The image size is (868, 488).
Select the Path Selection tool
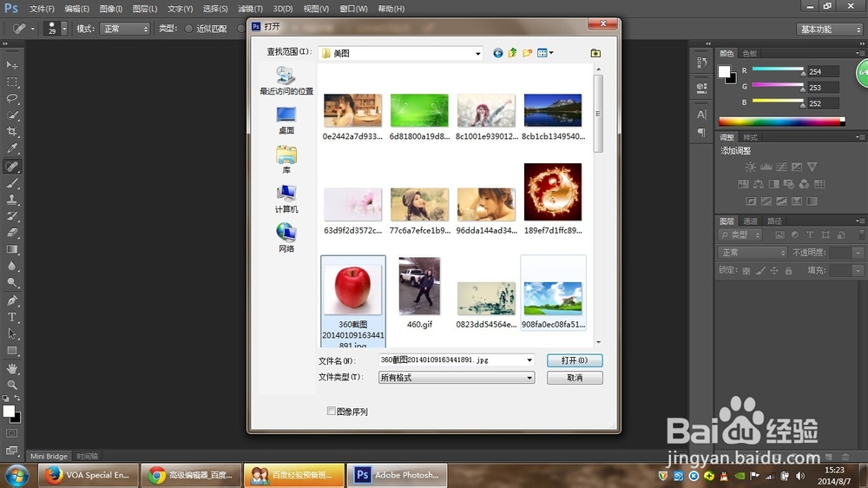(11, 334)
